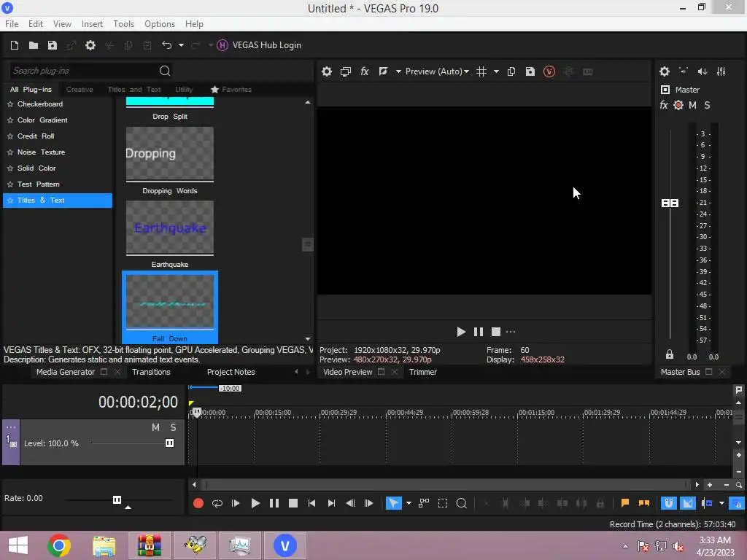Toggle the grid overlay icon in preview
Image resolution: width=747 pixels, height=560 pixels.
pos(481,71)
